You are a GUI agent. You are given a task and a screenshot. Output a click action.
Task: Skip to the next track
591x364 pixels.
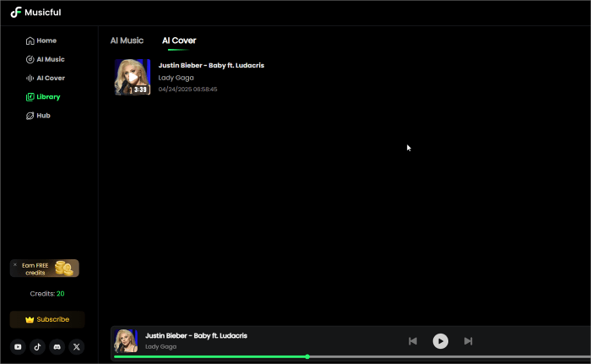tap(468, 341)
